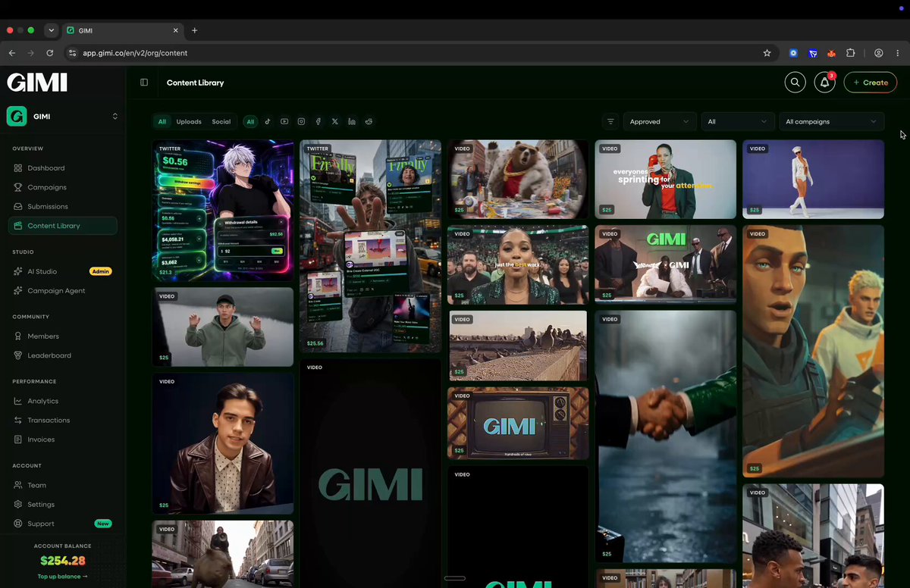This screenshot has width=910, height=588.
Task: Open the sort and filter options icon
Action: [610, 121]
